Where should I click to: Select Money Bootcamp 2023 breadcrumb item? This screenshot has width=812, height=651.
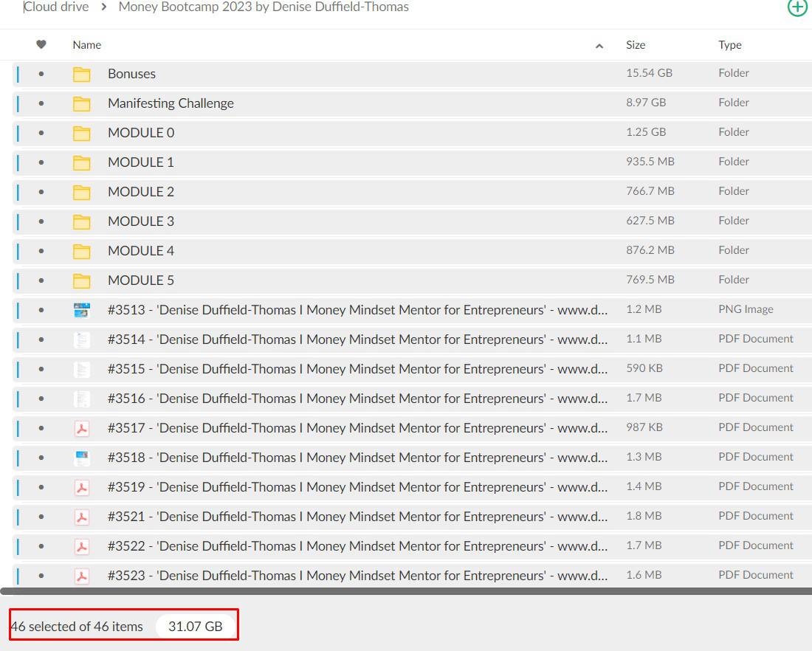pos(264,7)
